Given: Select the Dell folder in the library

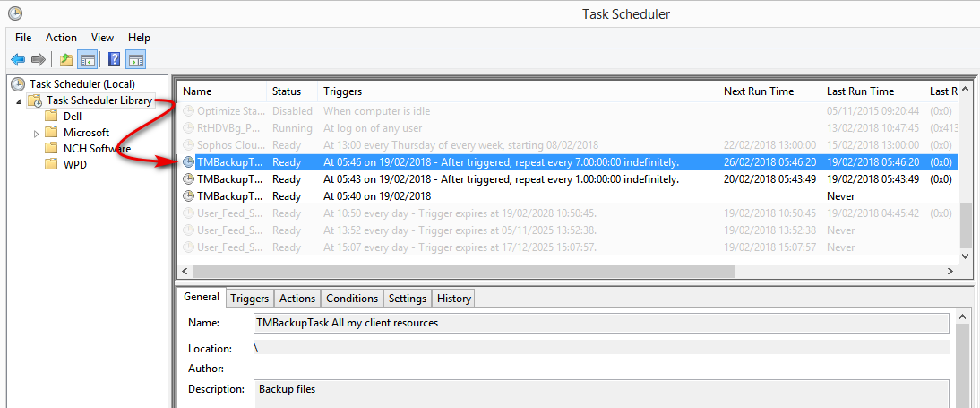Looking at the screenshot, I should 73,117.
